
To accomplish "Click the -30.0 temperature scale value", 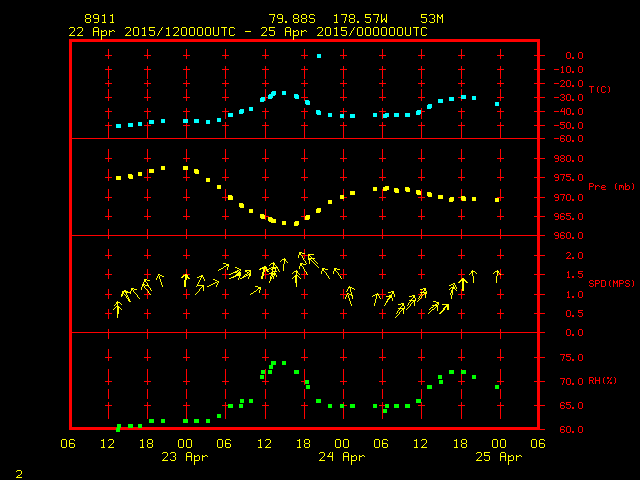I will [x=569, y=98].
